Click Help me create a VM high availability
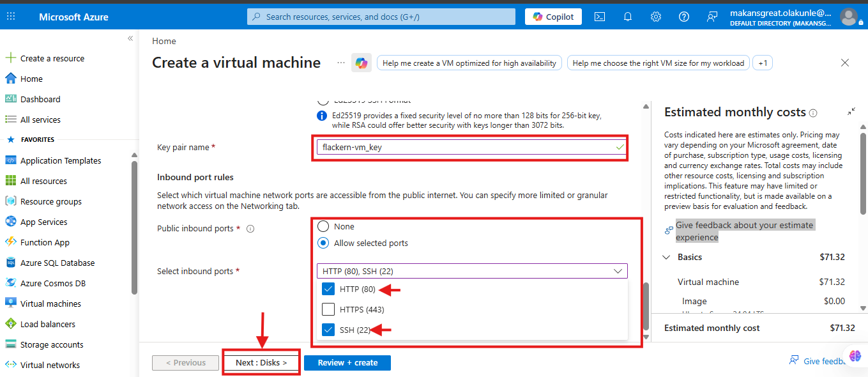 tap(469, 63)
